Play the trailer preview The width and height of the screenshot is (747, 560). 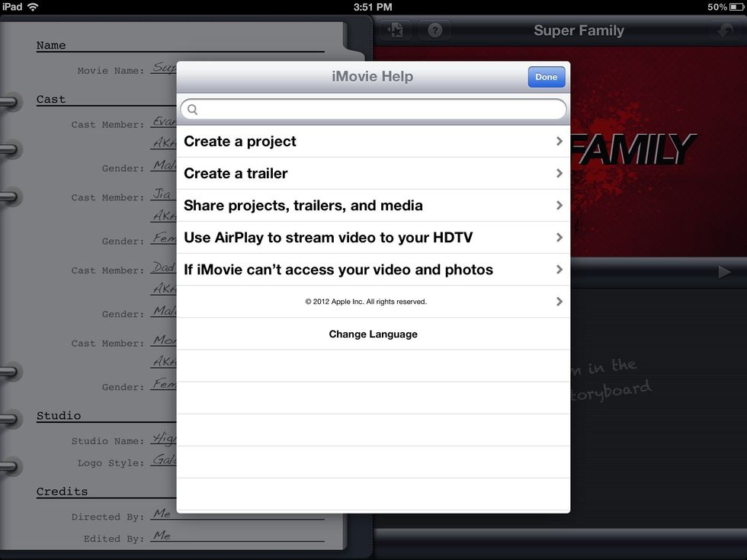[x=723, y=272]
